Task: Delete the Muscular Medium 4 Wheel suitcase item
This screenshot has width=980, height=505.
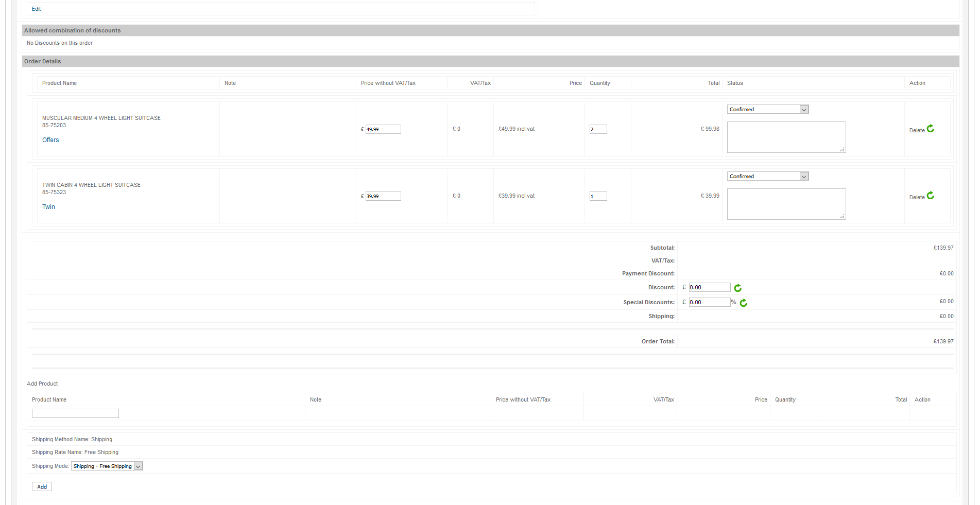Action: point(917,131)
